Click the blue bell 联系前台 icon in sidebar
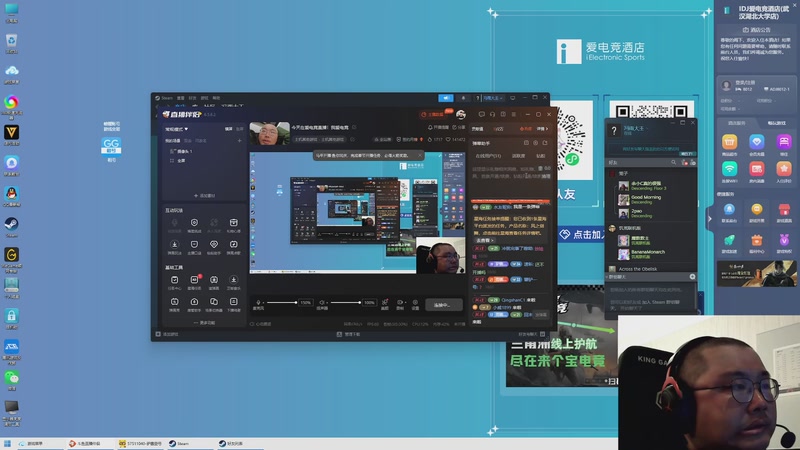This screenshot has height=450, width=800. (729, 210)
